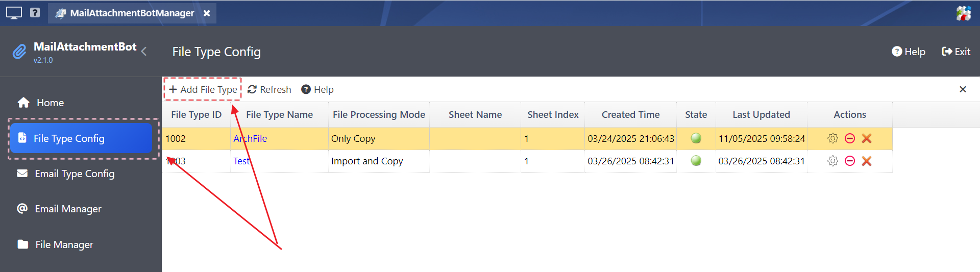Screen dimensions: 980x272
Task: Toggle the green state indicator for Test
Action: 696,161
